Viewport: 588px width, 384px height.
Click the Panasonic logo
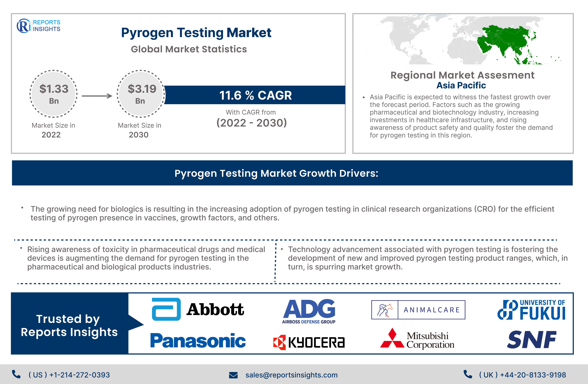coord(198,340)
